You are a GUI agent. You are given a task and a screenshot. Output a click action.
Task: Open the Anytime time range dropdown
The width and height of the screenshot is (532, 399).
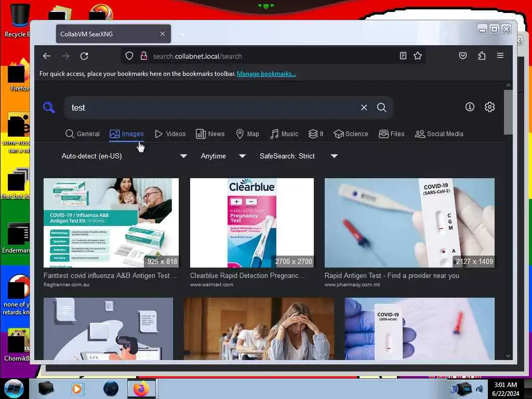coord(223,156)
